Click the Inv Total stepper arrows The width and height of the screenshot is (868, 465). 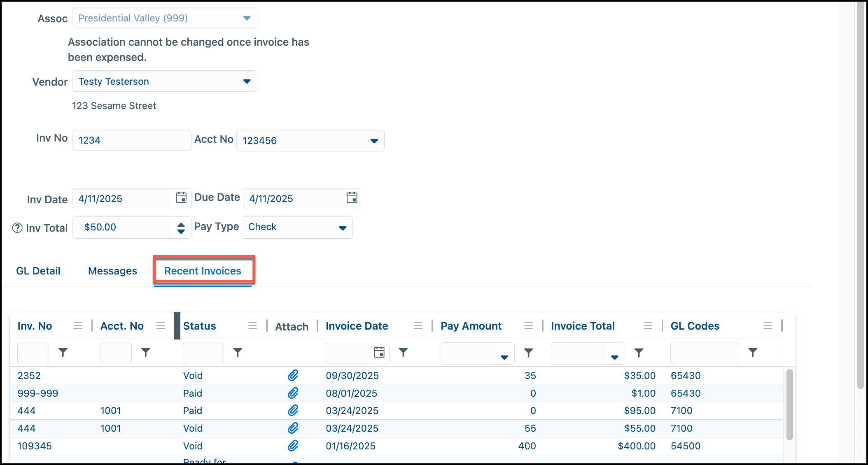click(x=181, y=228)
